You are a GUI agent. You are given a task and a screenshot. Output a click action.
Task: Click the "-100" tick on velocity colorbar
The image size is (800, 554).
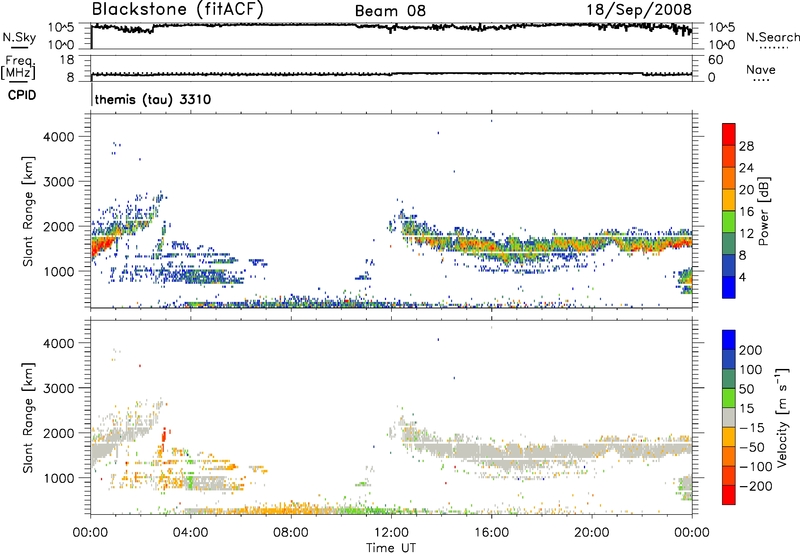755,467
